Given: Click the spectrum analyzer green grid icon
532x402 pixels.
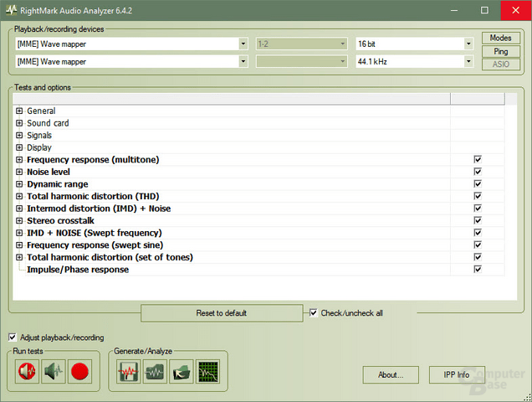Looking at the screenshot, I should click(x=207, y=371).
